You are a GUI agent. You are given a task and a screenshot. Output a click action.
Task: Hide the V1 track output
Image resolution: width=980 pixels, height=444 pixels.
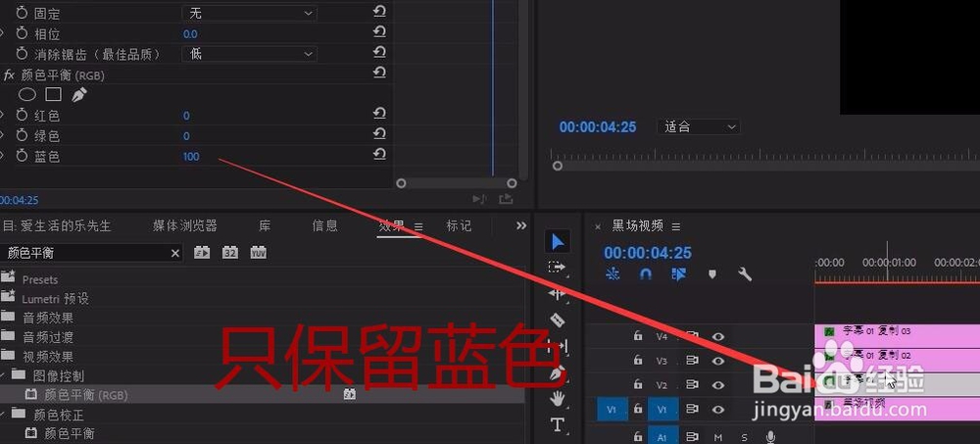point(718,409)
